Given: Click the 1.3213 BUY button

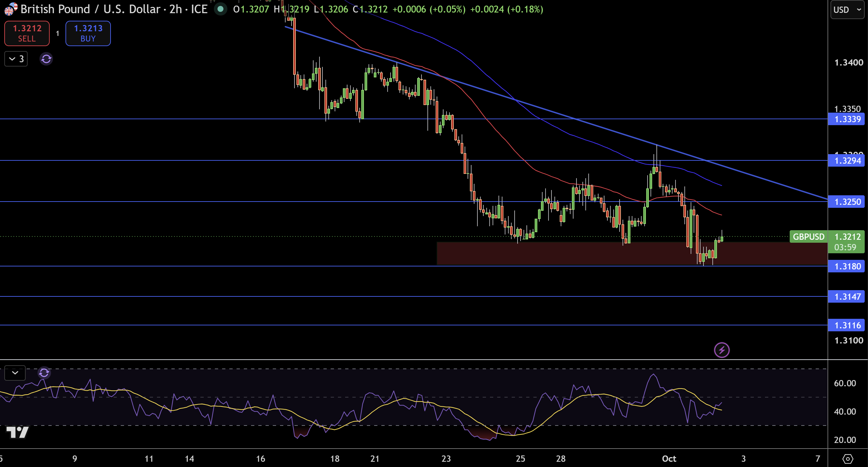Looking at the screenshot, I should point(88,33).
